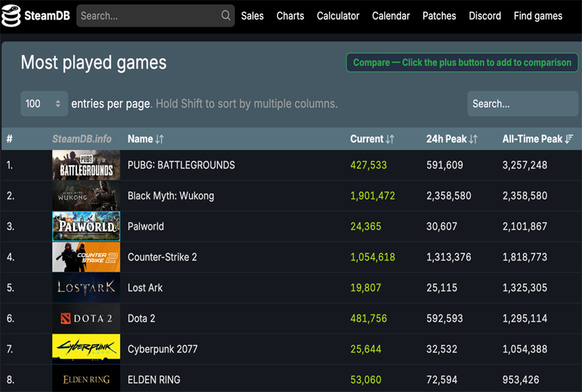The image size is (582, 392).
Task: Sort by Name column arrows icon
Action: (159, 139)
